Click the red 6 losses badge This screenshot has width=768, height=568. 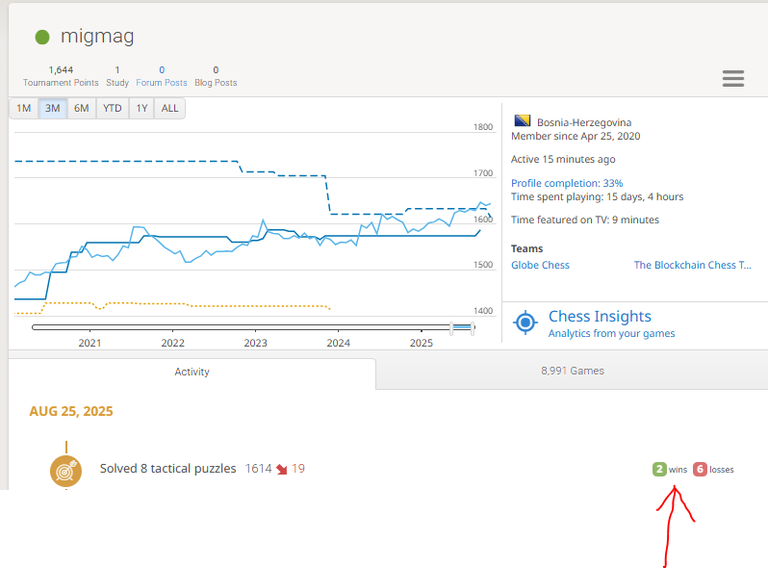click(x=700, y=469)
